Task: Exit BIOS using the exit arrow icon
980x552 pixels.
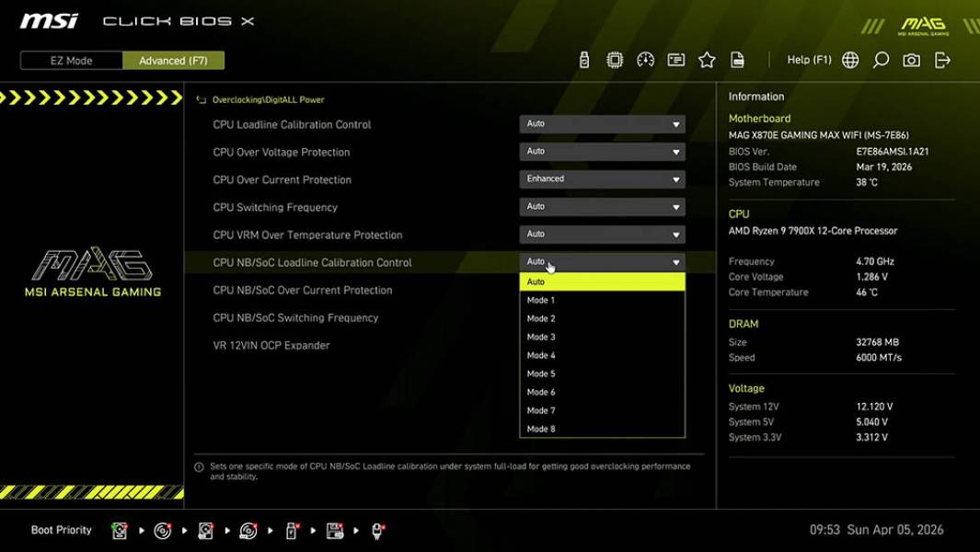Action: [x=941, y=59]
